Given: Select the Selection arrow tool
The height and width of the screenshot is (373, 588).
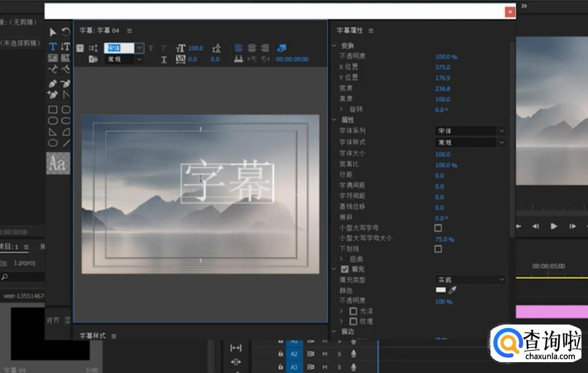Looking at the screenshot, I should pyautogui.click(x=53, y=33).
